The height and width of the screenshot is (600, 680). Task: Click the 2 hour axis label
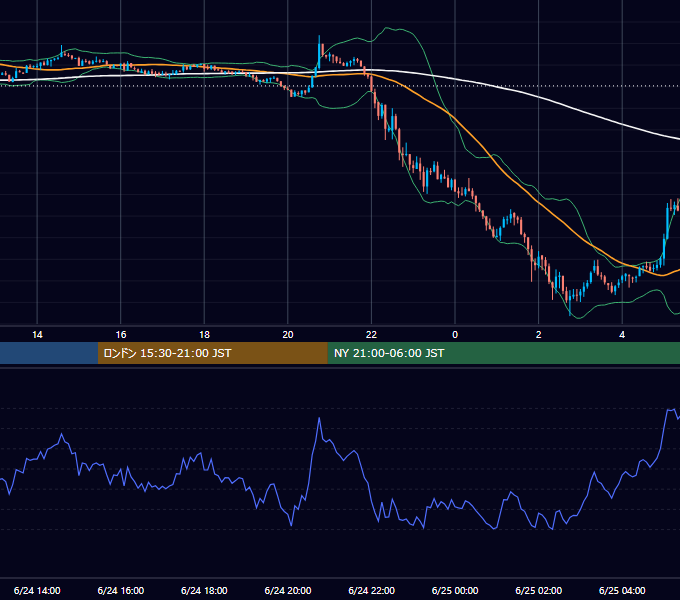(539, 335)
